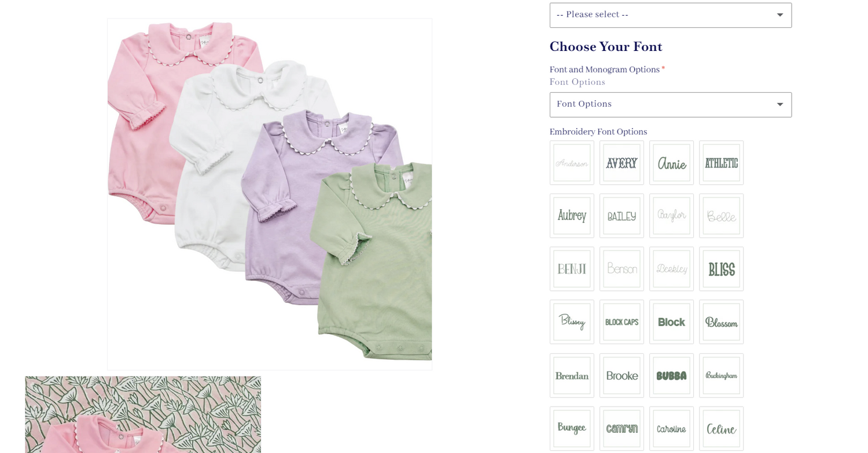Select the Bliss font swatch
This screenshot has height=453, width=868.
(721, 269)
